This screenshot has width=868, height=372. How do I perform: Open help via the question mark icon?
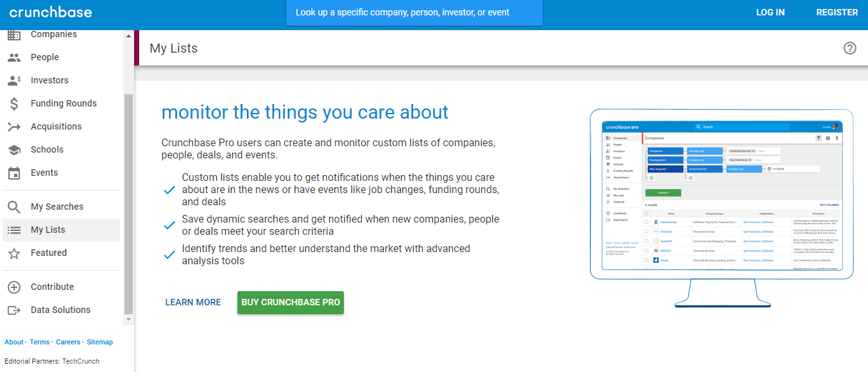(850, 48)
